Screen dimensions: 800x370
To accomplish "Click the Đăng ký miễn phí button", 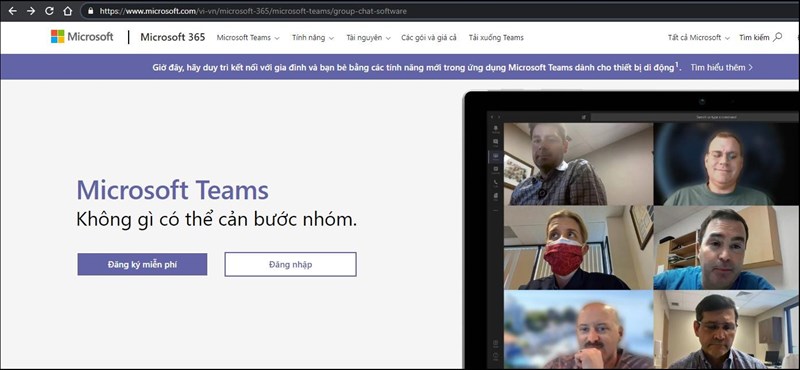I will pyautogui.click(x=142, y=264).
